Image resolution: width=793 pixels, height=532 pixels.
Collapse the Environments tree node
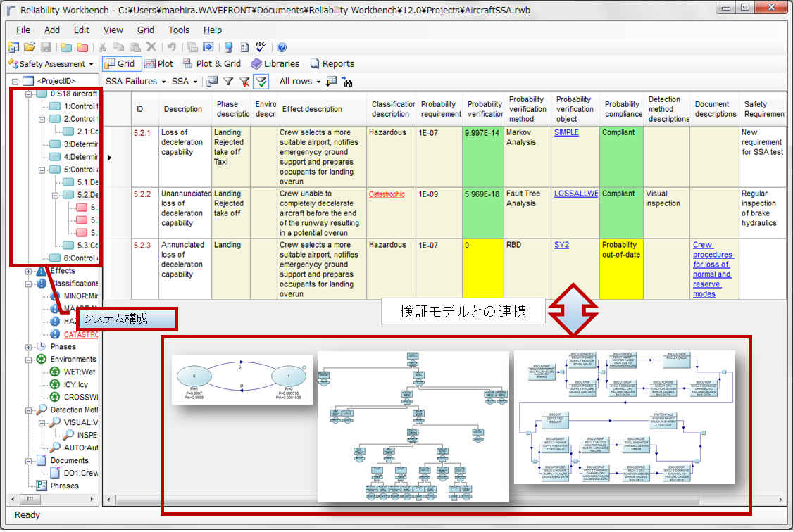click(x=28, y=360)
